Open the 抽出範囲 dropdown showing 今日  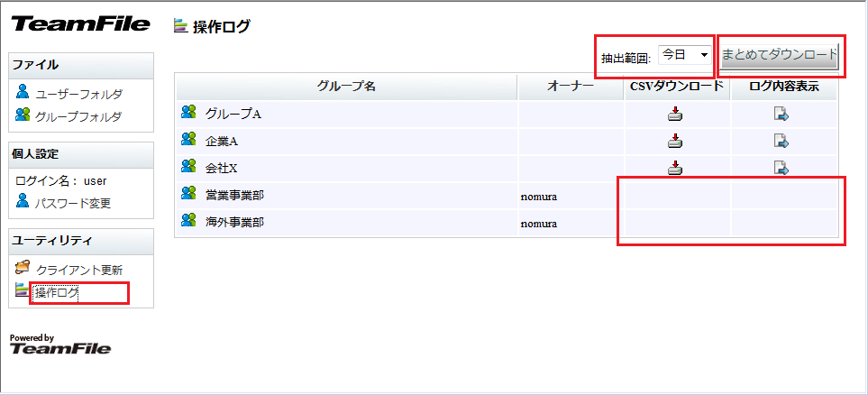click(685, 55)
